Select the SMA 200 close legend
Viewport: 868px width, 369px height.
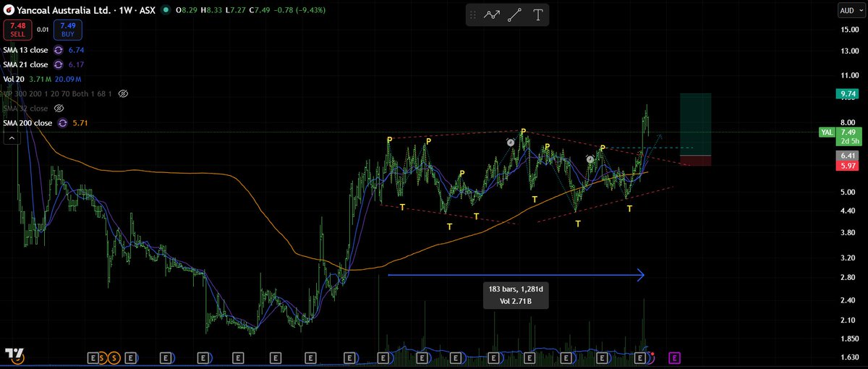(27, 123)
